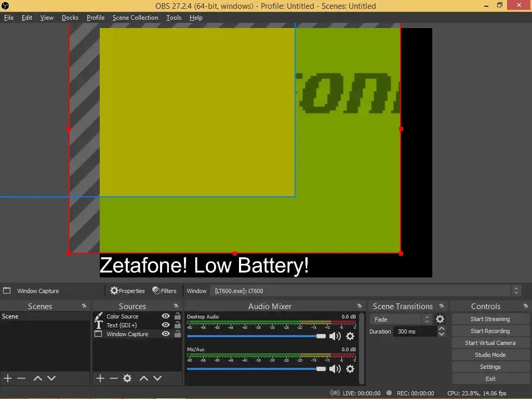Open Desktop Audio settings gear

[350, 336]
